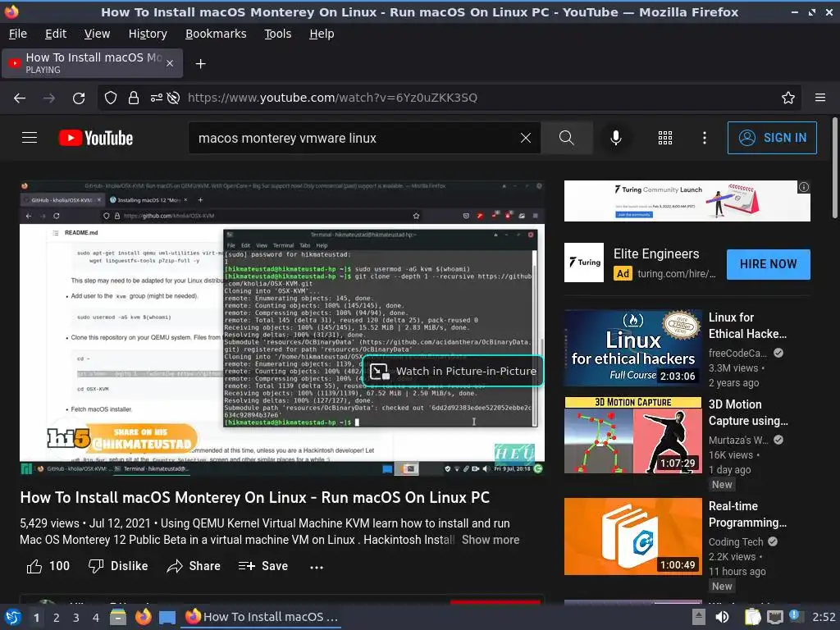Open a new browser tab
The height and width of the screenshot is (630, 840).
[200, 64]
